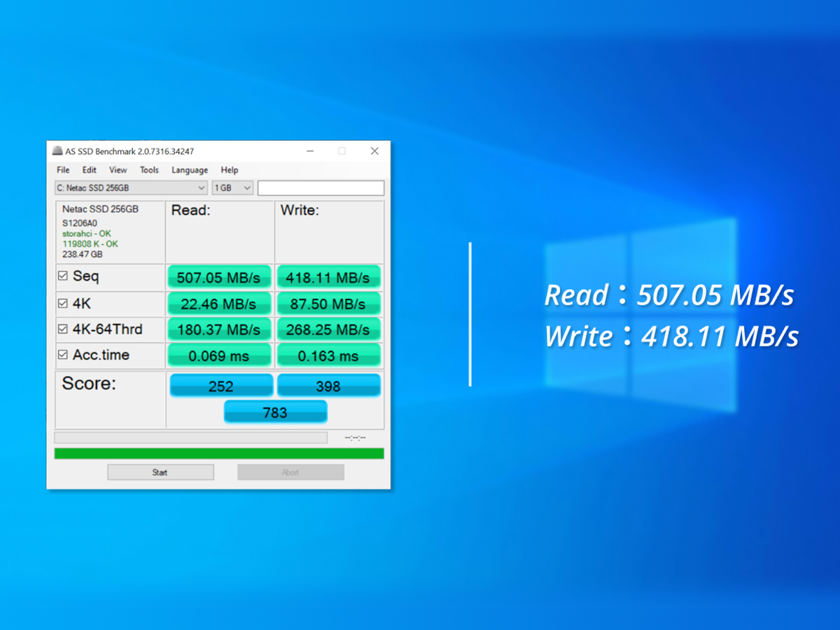Click the Abort button
The image size is (840, 630).
click(290, 472)
